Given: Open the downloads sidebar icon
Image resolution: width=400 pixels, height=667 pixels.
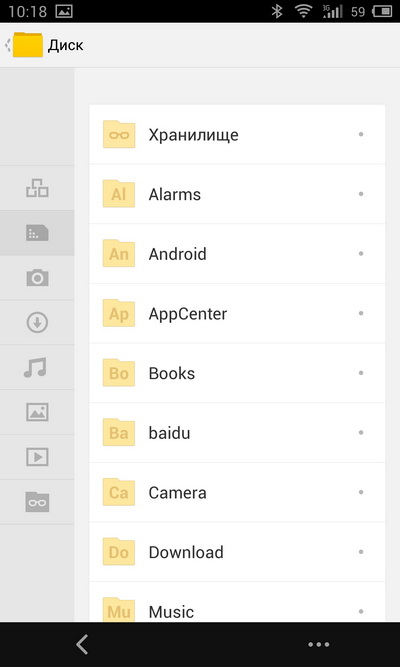Looking at the screenshot, I should click(x=37, y=322).
